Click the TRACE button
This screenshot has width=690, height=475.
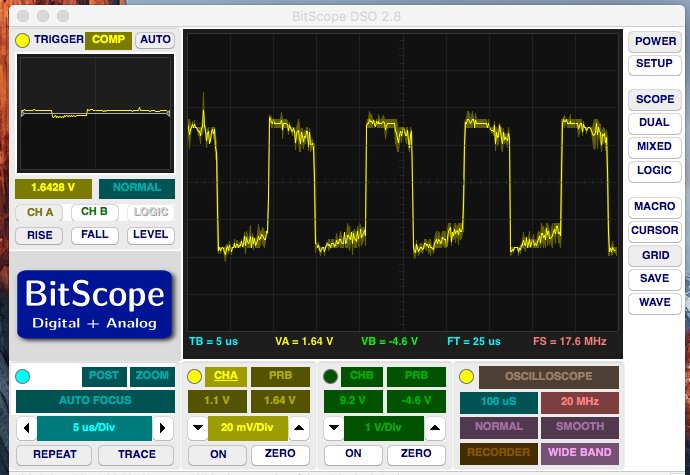[x=136, y=455]
